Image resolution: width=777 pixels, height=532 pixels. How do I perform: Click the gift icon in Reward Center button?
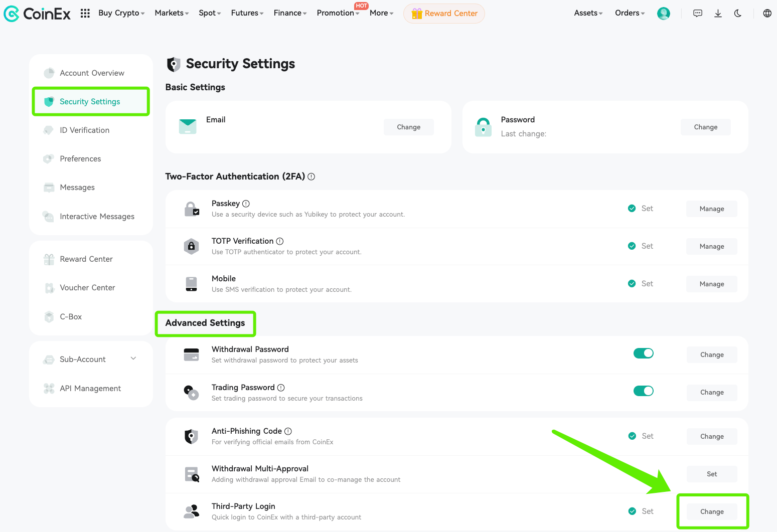416,14
